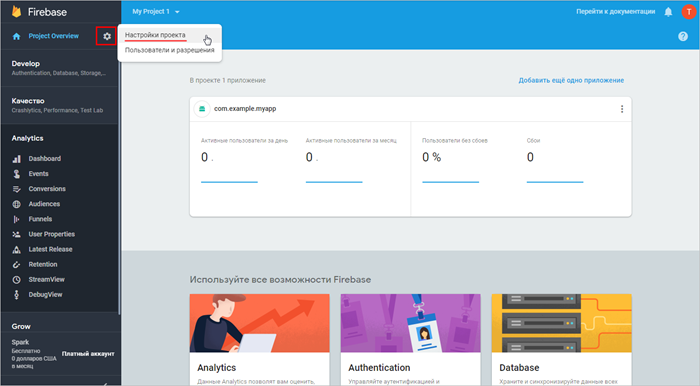Screen dimensions: 700x386
Task: Open Audiences in Analytics menu
Action: point(44,204)
